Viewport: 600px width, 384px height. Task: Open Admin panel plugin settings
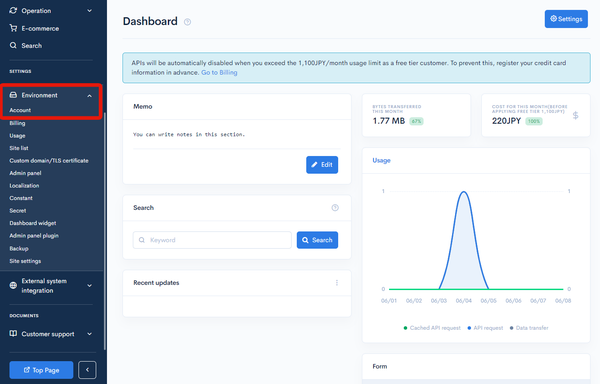point(34,236)
